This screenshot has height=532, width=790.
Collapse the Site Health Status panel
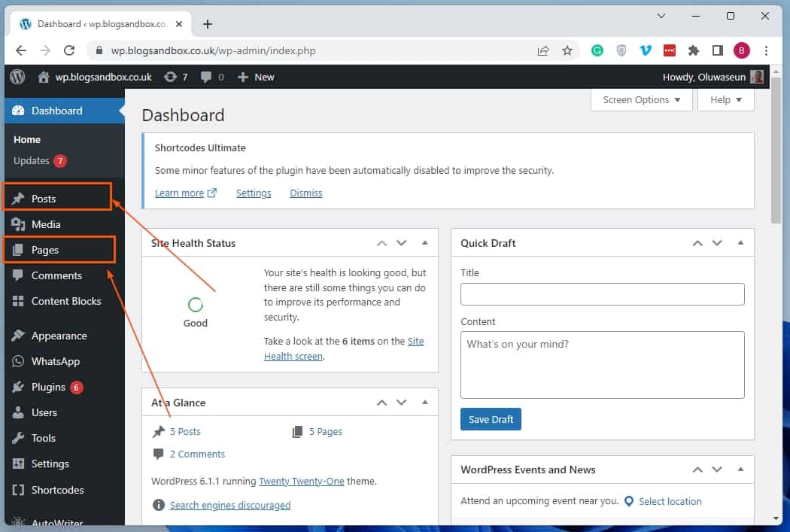tap(425, 243)
